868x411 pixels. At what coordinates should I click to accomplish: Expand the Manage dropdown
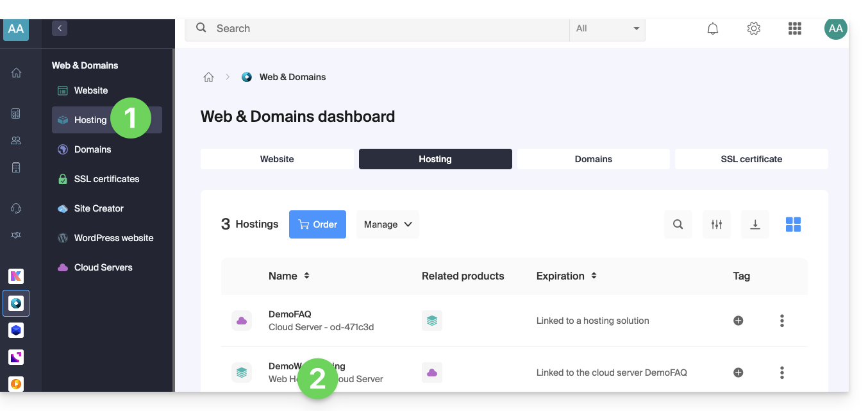pyautogui.click(x=387, y=224)
